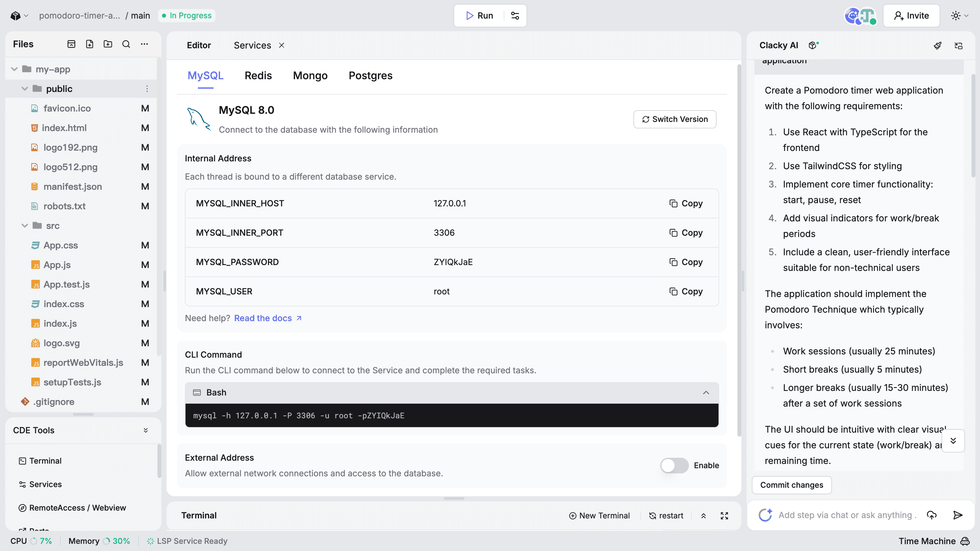Screen dimensions: 980x551
Task: Create a new file via icon
Action: coord(89,44)
